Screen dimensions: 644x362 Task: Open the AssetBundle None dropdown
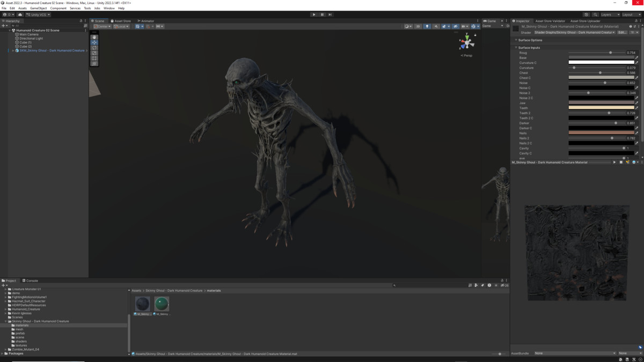(575, 353)
